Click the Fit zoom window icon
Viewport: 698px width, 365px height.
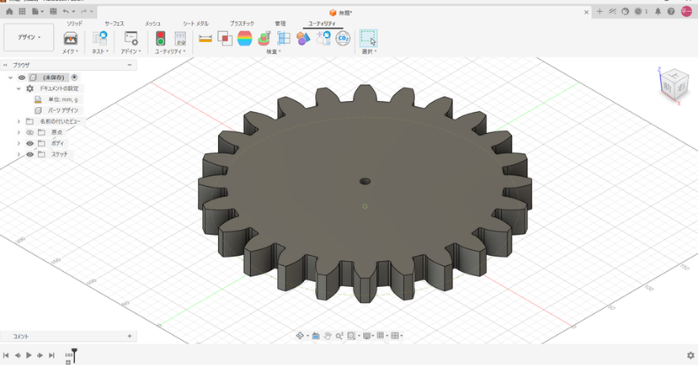click(351, 336)
